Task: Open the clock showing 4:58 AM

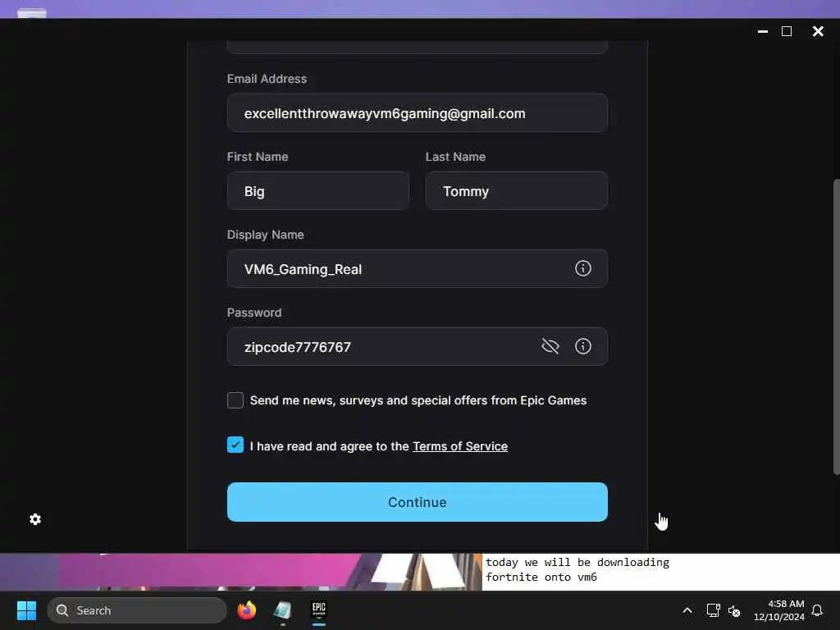Action: click(x=779, y=610)
